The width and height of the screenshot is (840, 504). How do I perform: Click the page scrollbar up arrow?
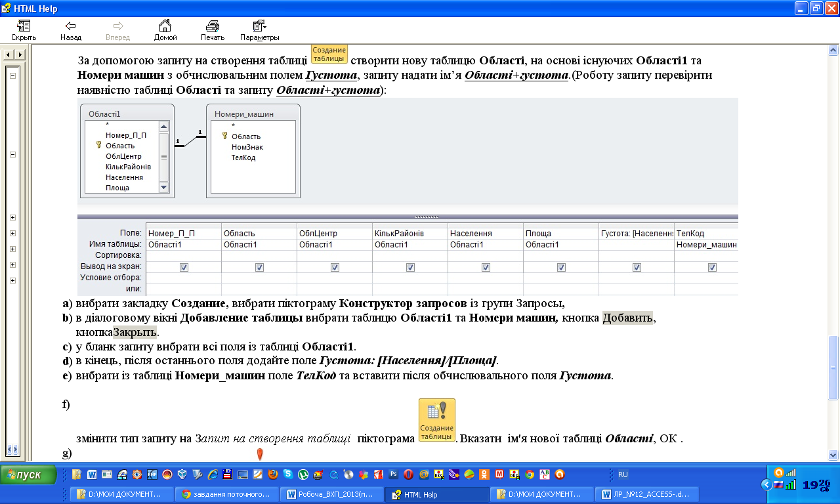[833, 51]
